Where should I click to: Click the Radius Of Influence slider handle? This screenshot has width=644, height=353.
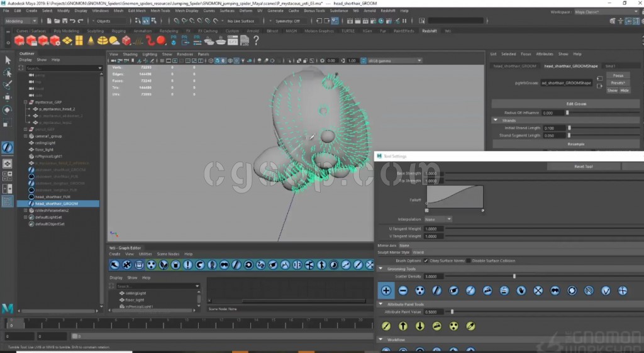pos(567,113)
